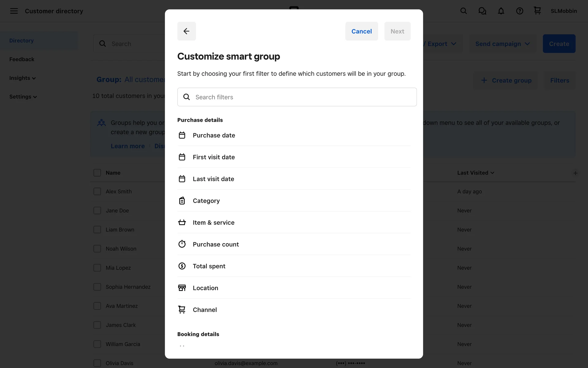Click the header search magnifier icon
588x368 pixels.
pyautogui.click(x=463, y=11)
